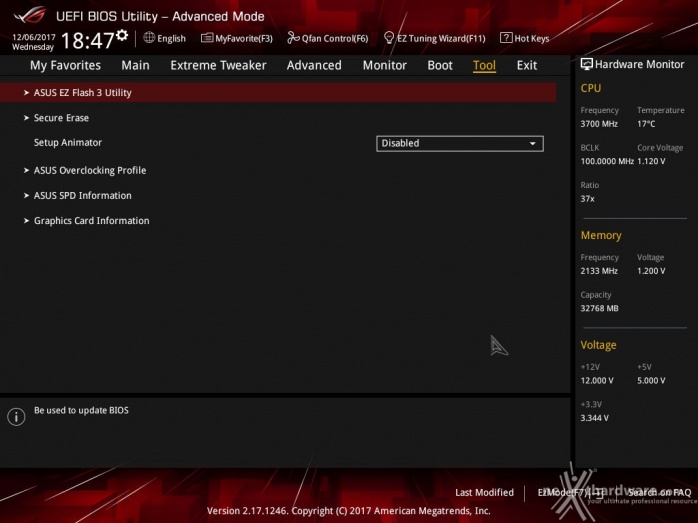Viewport: 698px width, 523px height.
Task: Click the Hot Keys question mark icon
Action: (506, 38)
